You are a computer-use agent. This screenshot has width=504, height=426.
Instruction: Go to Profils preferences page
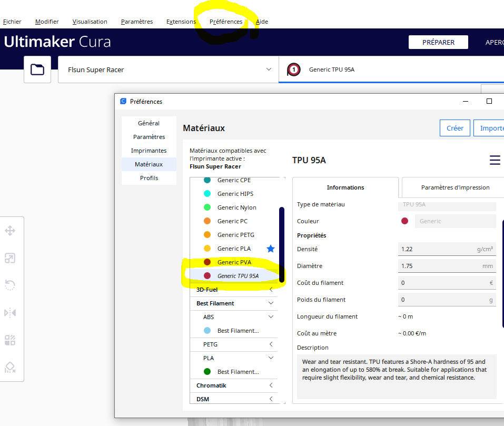pos(149,178)
